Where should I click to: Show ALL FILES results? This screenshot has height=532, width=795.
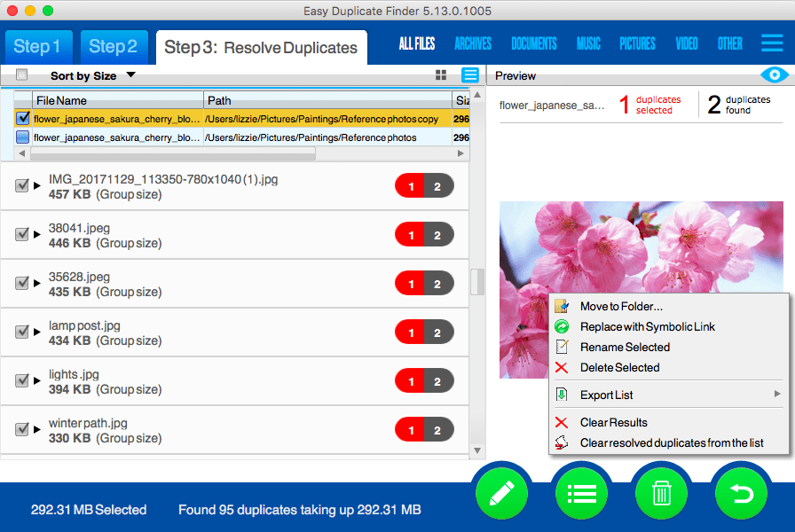[417, 43]
